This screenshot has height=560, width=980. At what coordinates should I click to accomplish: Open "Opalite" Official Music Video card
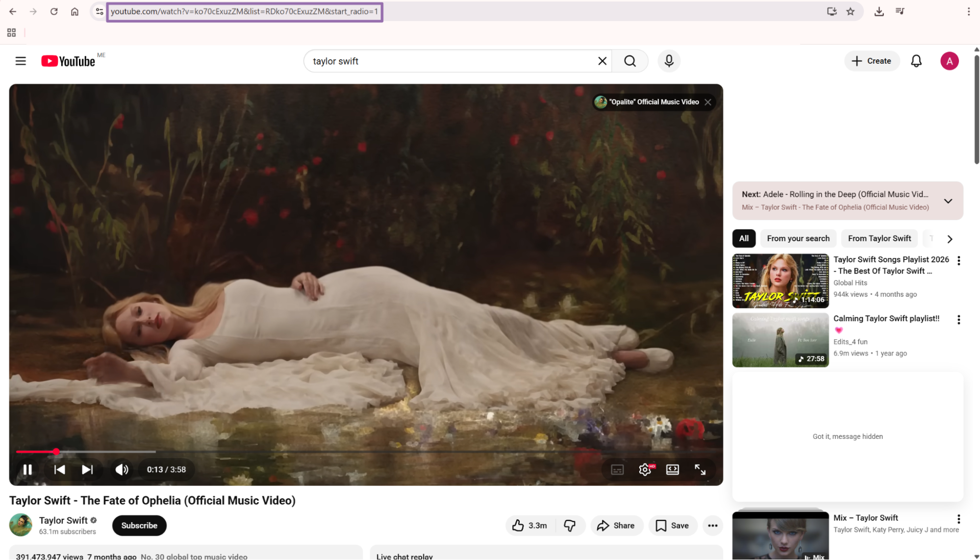pos(647,102)
